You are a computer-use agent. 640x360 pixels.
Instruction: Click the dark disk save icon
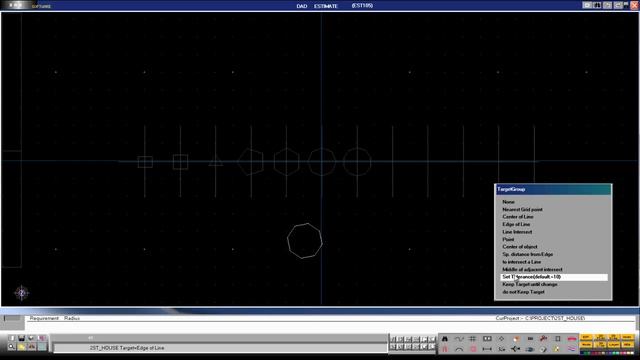pos(21,338)
